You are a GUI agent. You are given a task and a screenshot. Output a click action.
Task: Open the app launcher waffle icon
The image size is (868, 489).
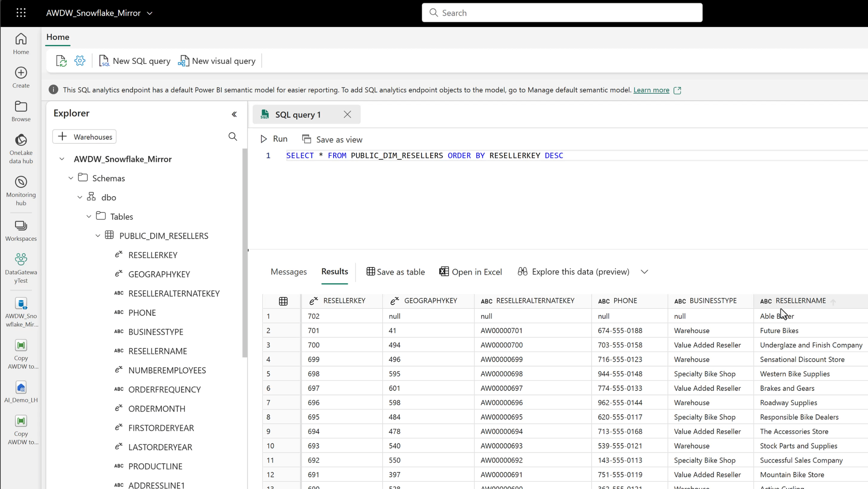pos(21,13)
